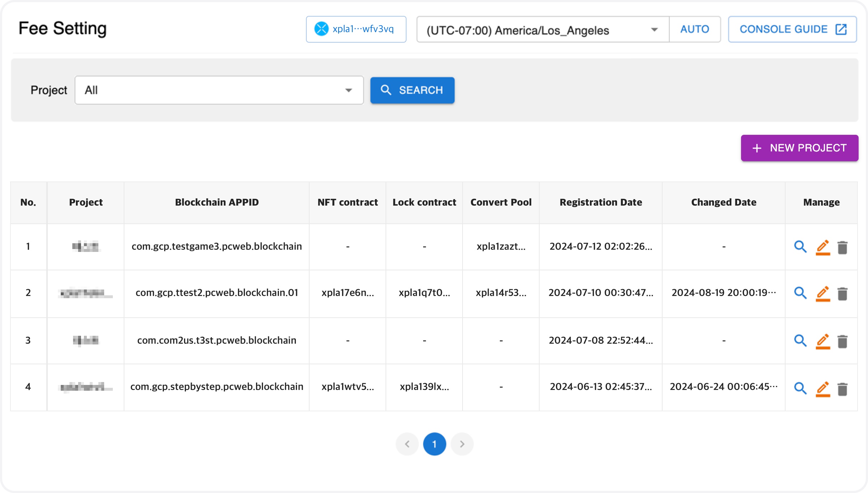View details for com.gcp.stepbystep.pcweb.blockchain

(800, 389)
